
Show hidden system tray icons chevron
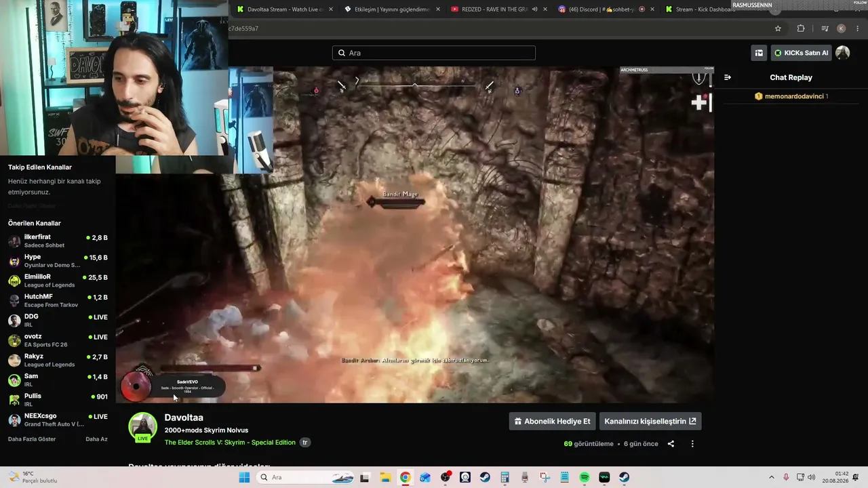[771, 477]
